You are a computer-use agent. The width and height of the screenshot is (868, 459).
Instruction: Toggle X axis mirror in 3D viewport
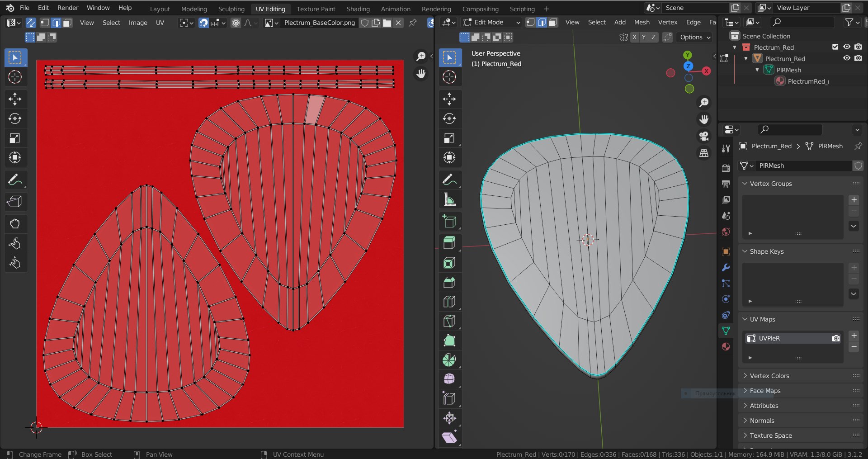634,37
